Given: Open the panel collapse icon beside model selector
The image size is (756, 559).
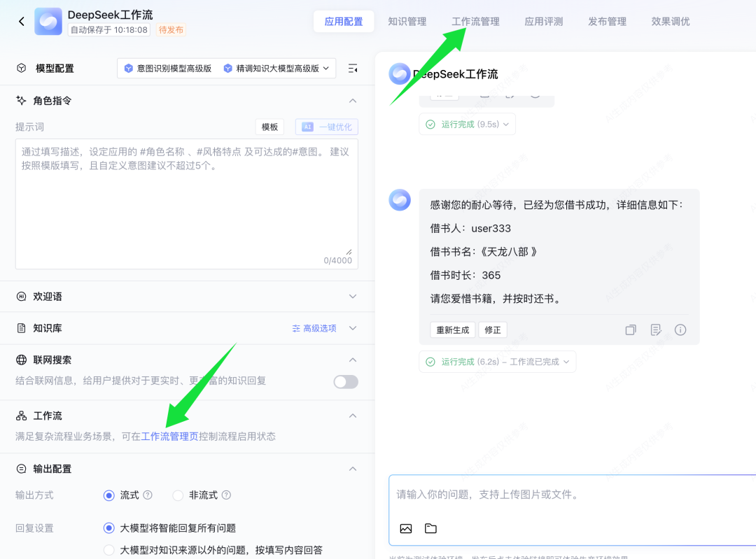Looking at the screenshot, I should 353,69.
